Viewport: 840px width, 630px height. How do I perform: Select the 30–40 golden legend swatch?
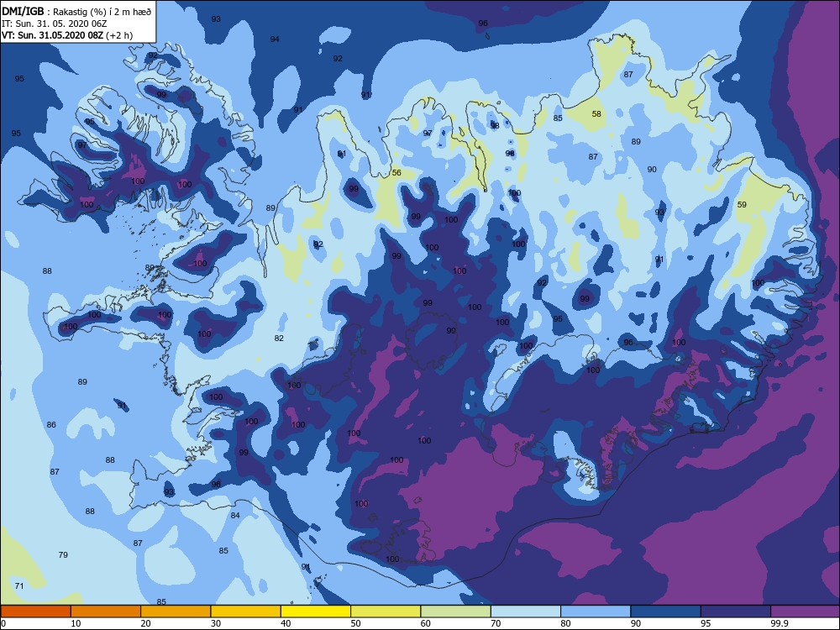(x=246, y=612)
